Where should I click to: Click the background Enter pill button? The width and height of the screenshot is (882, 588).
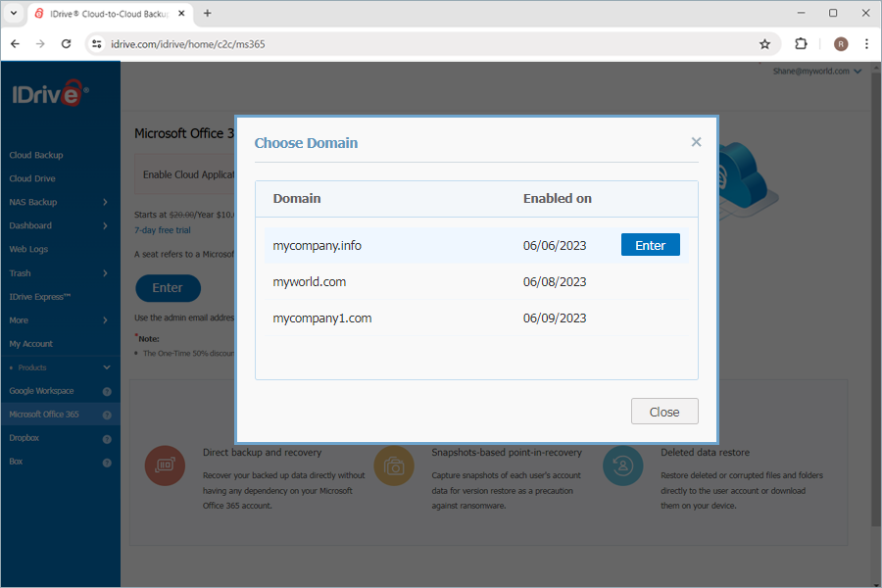[x=168, y=287]
